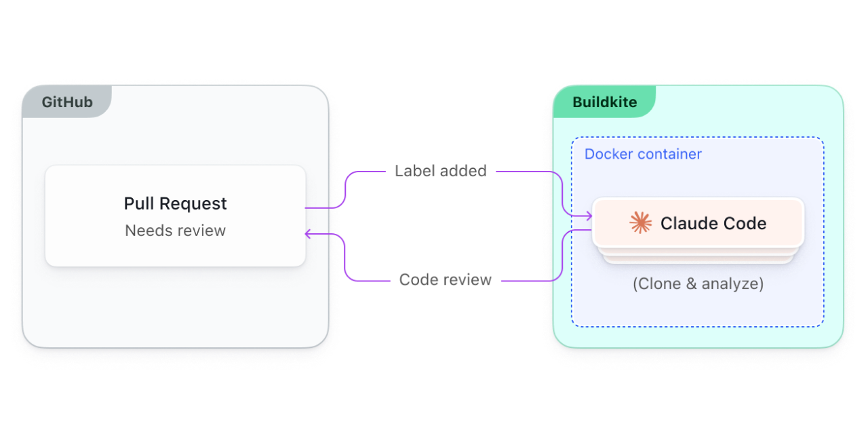Select the Claude Code card
Screen dimensions: 868x434
pos(698,223)
